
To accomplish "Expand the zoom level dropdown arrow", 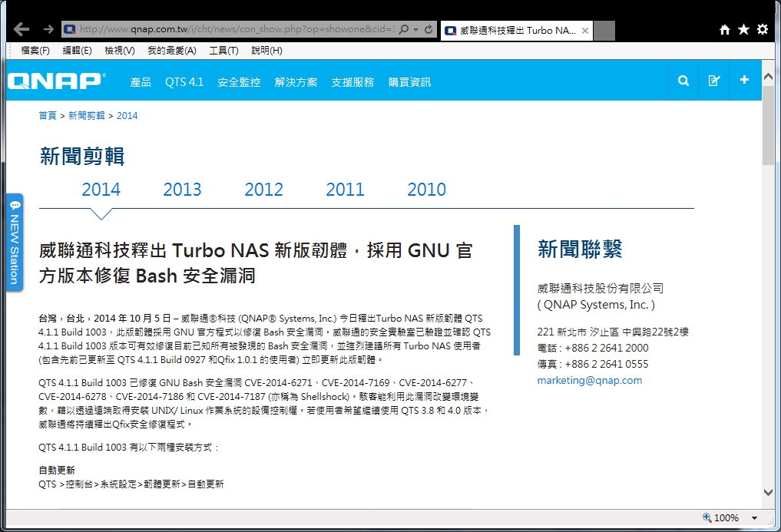I will coord(755,518).
